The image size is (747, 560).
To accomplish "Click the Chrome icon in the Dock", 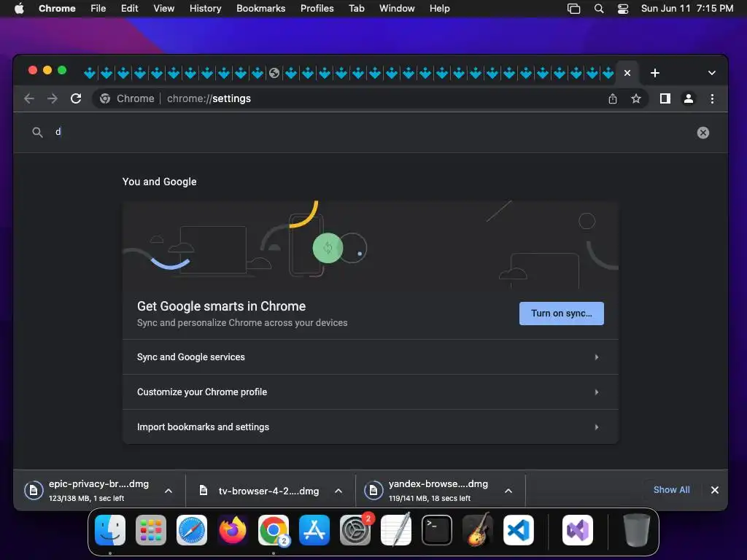I will pyautogui.click(x=274, y=530).
